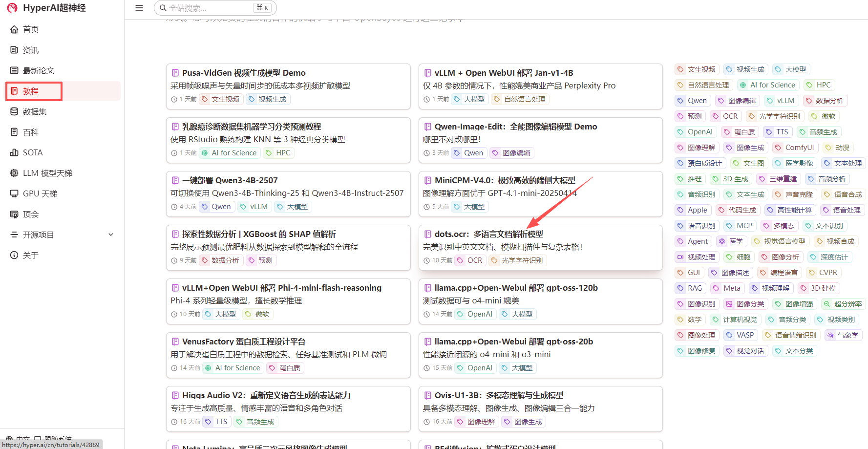Image resolution: width=868 pixels, height=449 pixels.
Task: Click the 关于 info icon
Action: pyautogui.click(x=14, y=255)
